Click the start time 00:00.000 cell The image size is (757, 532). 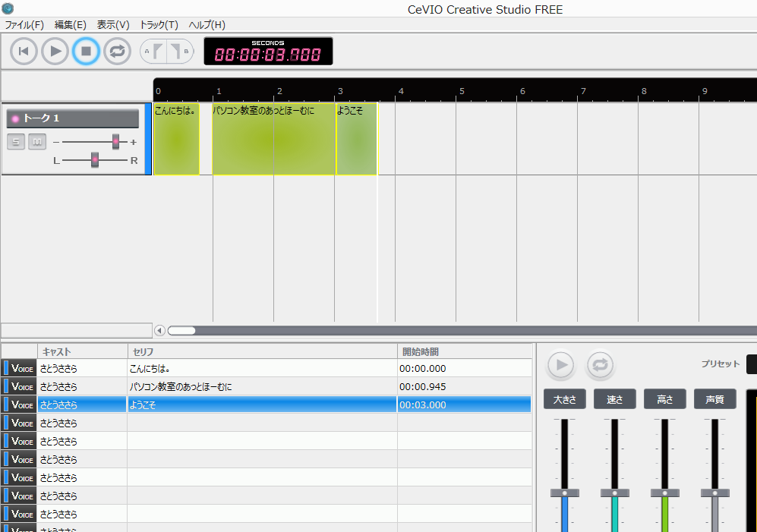[465, 368]
